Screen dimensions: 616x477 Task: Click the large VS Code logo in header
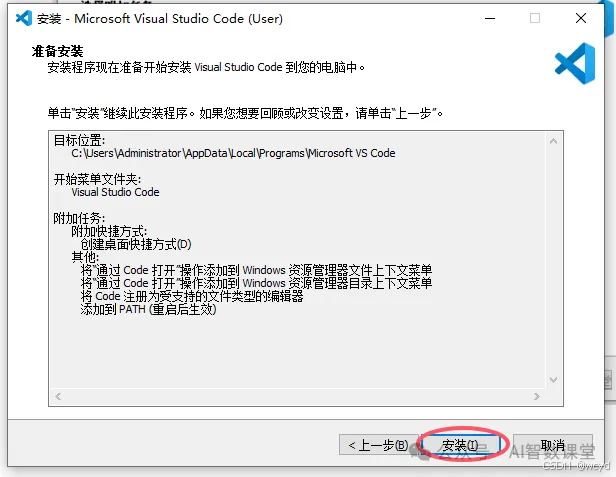tap(575, 63)
